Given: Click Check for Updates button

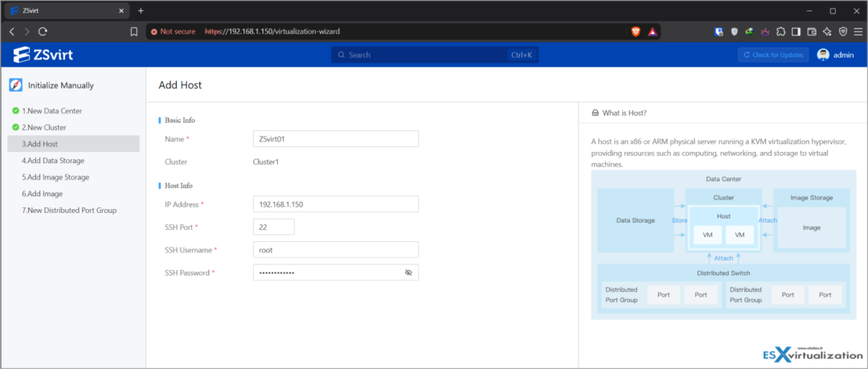Looking at the screenshot, I should pyautogui.click(x=773, y=55).
